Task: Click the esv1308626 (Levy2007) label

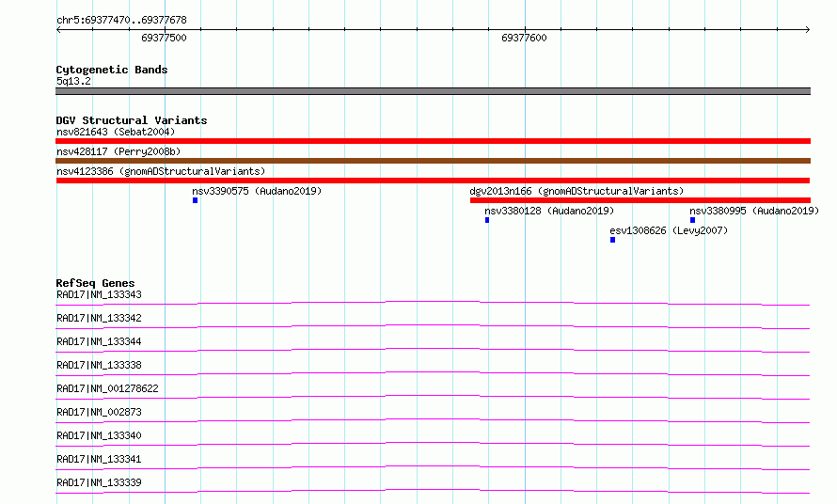Action: pos(669,230)
